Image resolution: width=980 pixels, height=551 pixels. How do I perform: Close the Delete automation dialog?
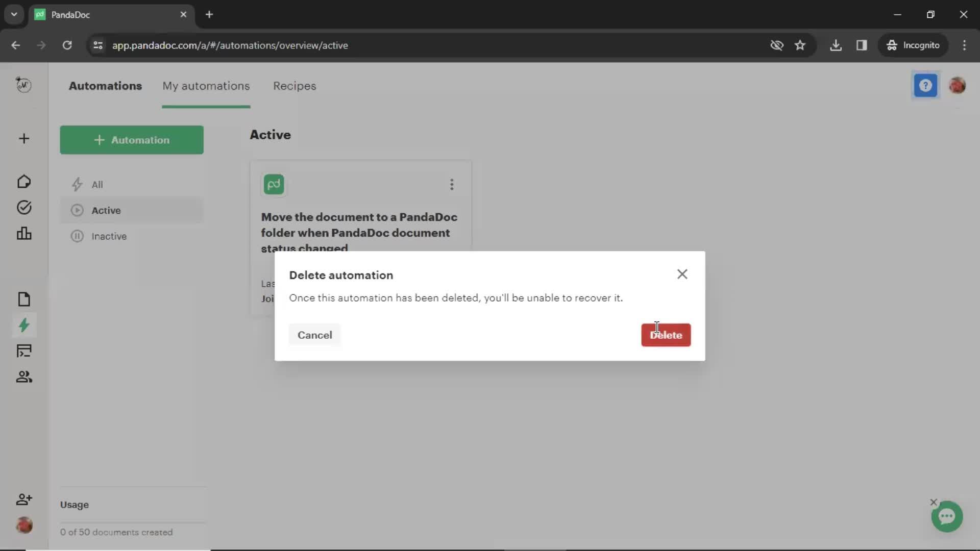(x=682, y=274)
